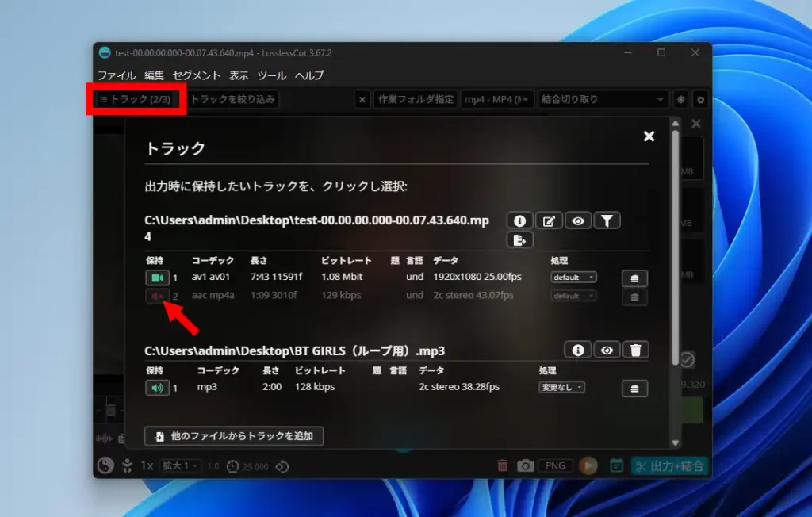Image resolution: width=812 pixels, height=517 pixels.
Task: Open the mp4 output format dropdown
Action: tap(497, 99)
